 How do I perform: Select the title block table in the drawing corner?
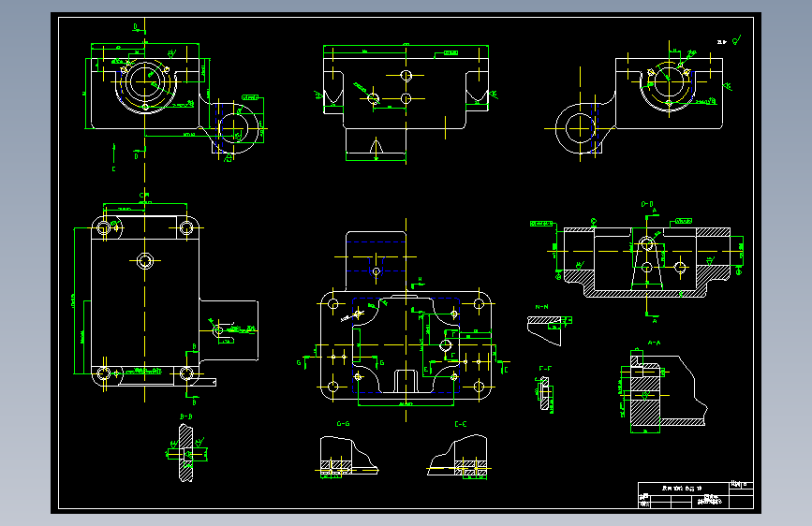[x=696, y=495]
